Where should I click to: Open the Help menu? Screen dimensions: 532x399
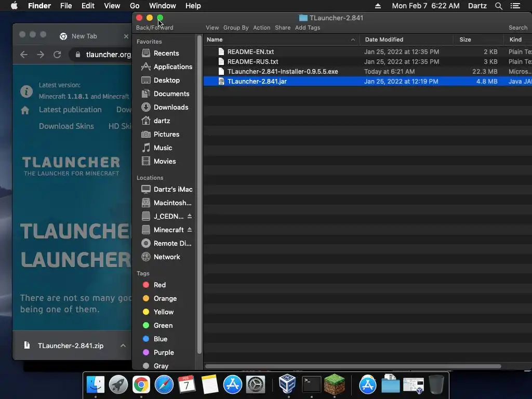193,6
